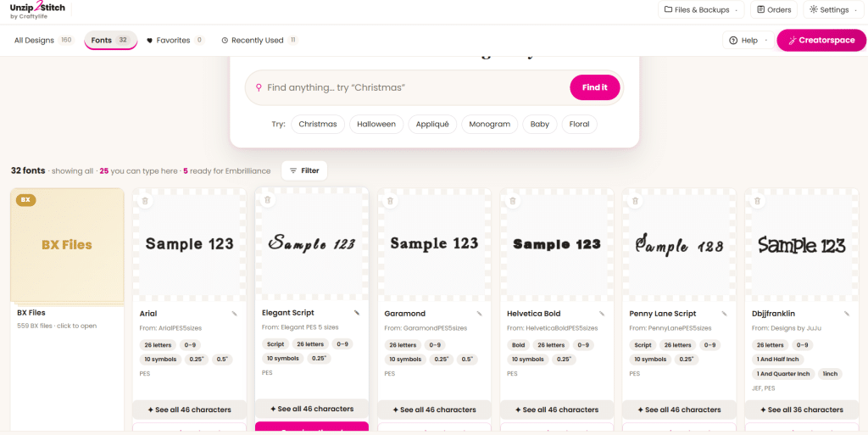Screen dimensions: 868x435
Task: Rename Arial using the pencil icon
Action: click(234, 314)
